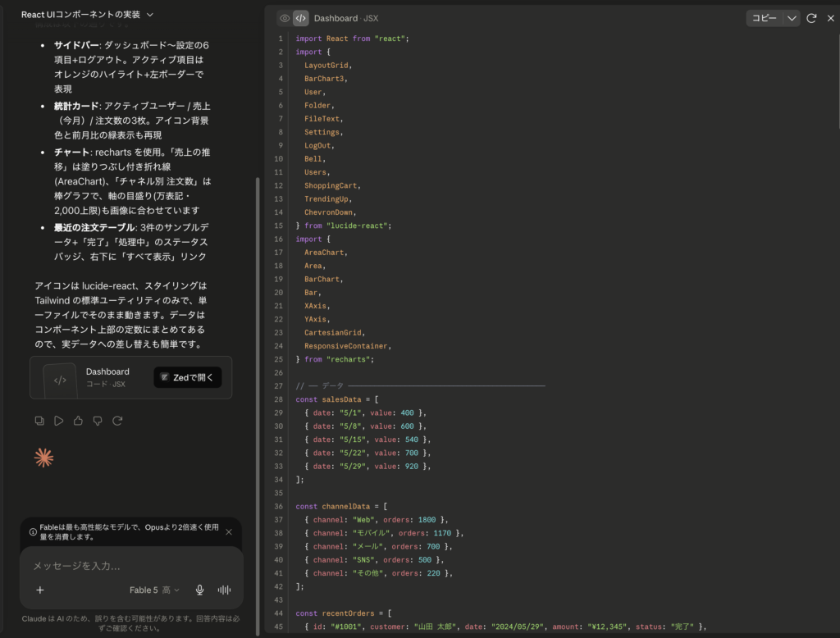This screenshot has width=840, height=638.
Task: Give the response a thumbs down
Action: [98, 421]
